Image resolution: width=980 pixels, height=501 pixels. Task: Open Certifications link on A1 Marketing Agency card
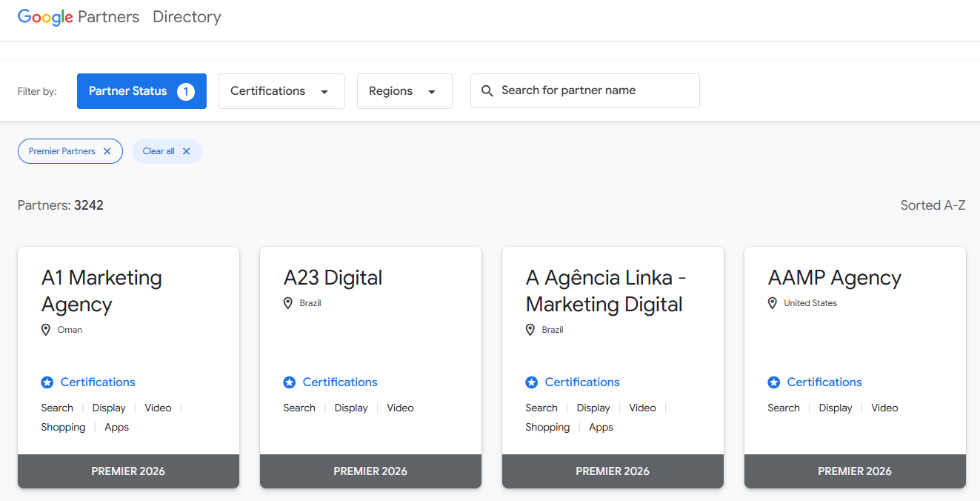(x=97, y=382)
